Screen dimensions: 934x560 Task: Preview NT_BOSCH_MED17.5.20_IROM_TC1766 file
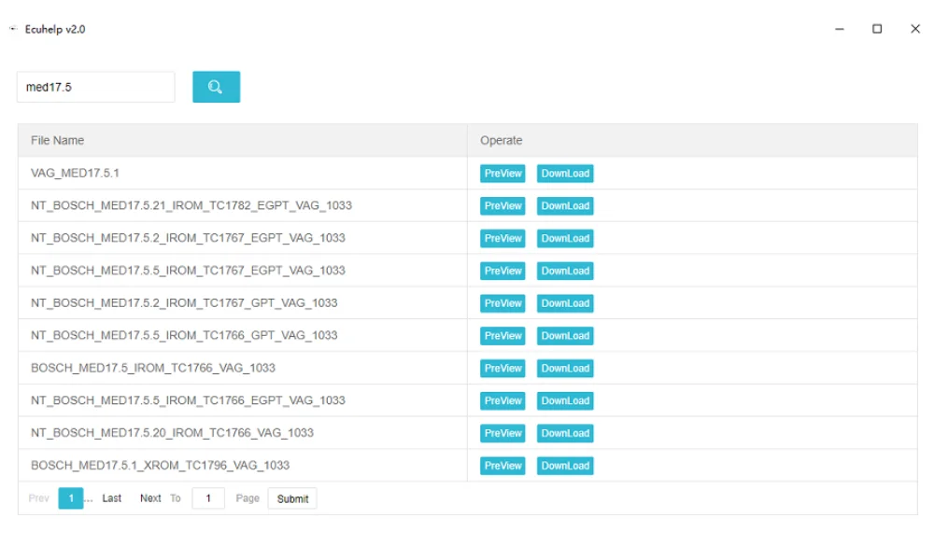click(x=502, y=433)
